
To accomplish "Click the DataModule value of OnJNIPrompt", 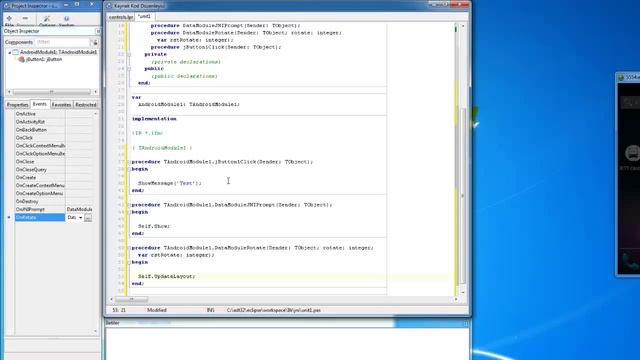I will (80, 209).
